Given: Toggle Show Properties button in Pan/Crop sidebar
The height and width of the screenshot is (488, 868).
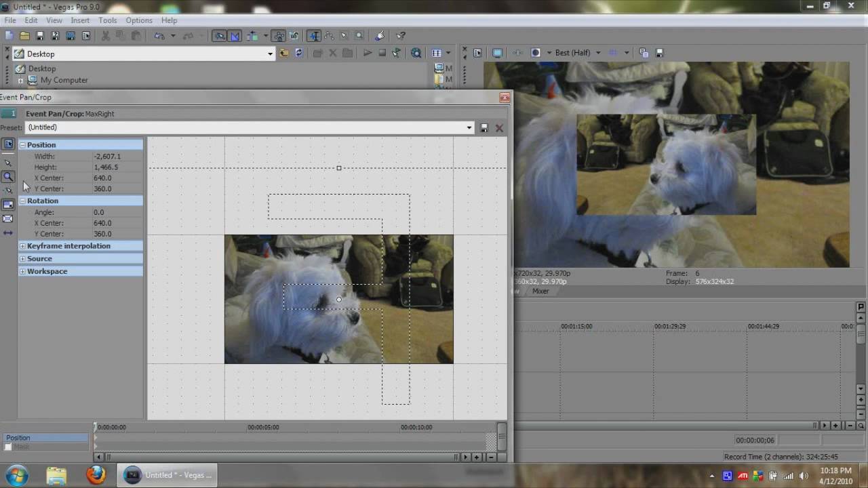Looking at the screenshot, I should coord(8,144).
